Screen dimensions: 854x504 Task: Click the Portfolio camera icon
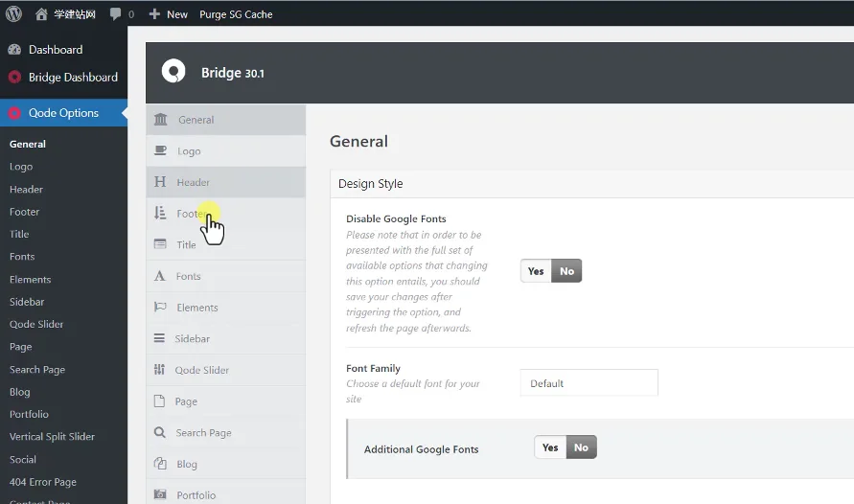click(160, 495)
